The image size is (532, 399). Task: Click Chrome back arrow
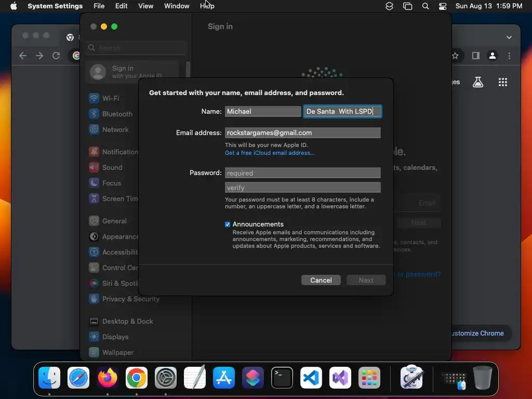23,56
